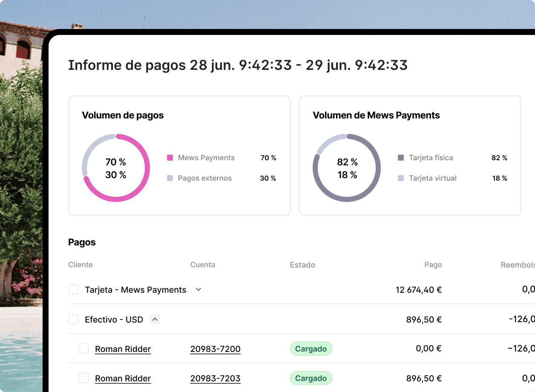
Task: Click the Mews Payments legend label
Action: [x=206, y=158]
